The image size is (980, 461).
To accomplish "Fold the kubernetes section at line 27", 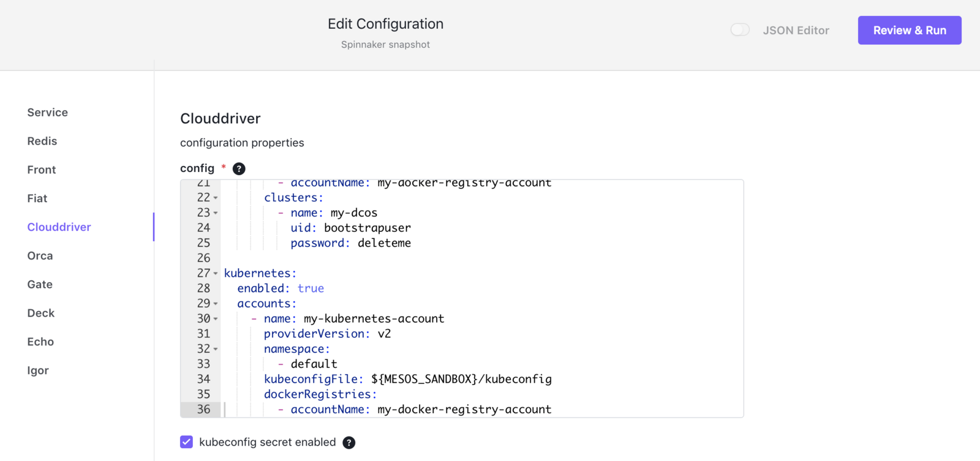I will point(216,274).
